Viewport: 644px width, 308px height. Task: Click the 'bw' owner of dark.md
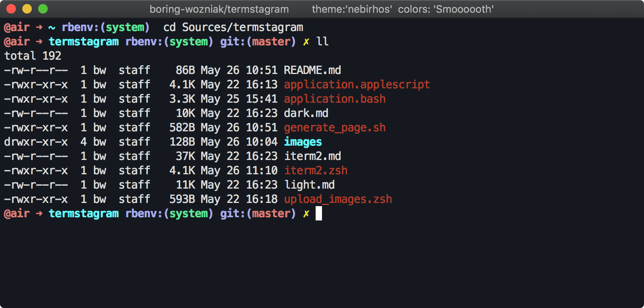tap(99, 113)
